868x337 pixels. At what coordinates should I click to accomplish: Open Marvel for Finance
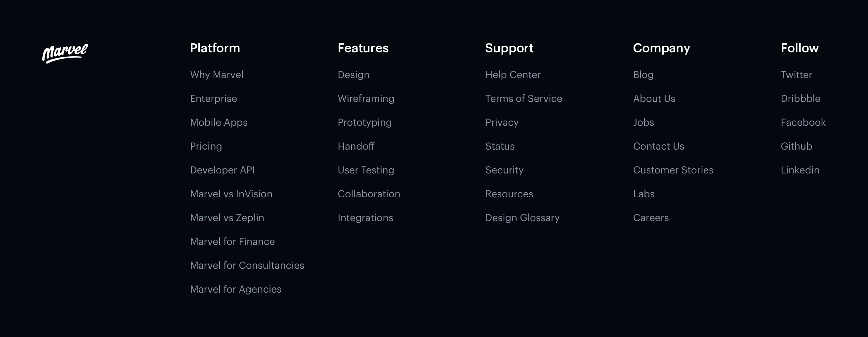pyautogui.click(x=232, y=242)
